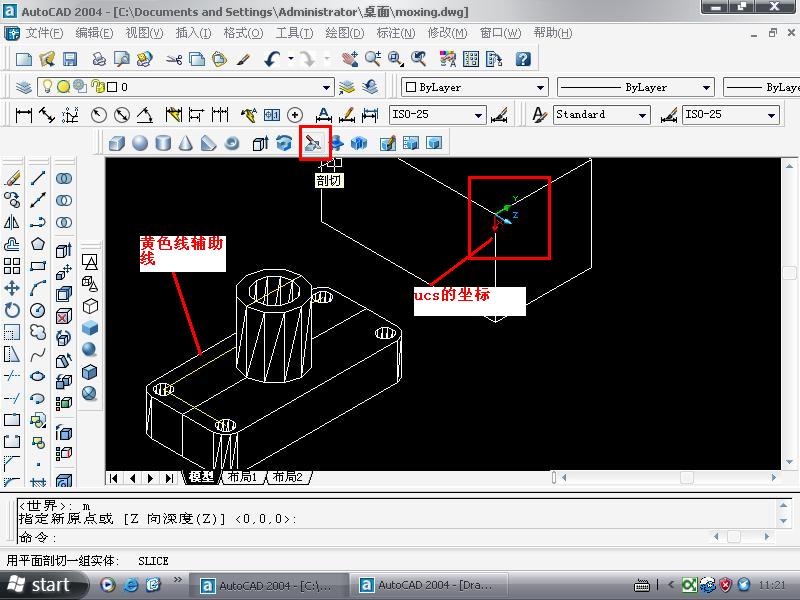
Task: Click the Mirror tool in modify toolbar
Action: tap(12, 222)
